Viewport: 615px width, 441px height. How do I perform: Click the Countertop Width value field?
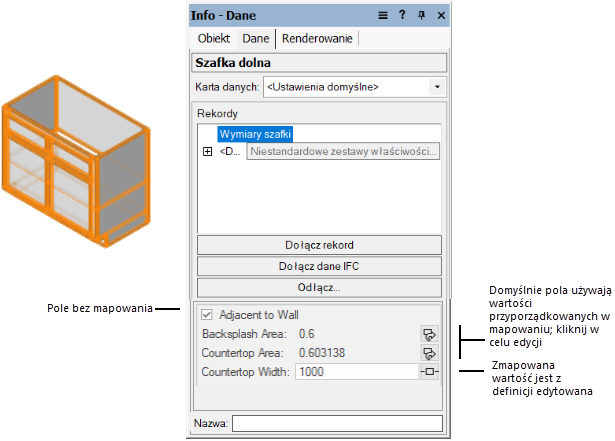pyautogui.click(x=355, y=372)
